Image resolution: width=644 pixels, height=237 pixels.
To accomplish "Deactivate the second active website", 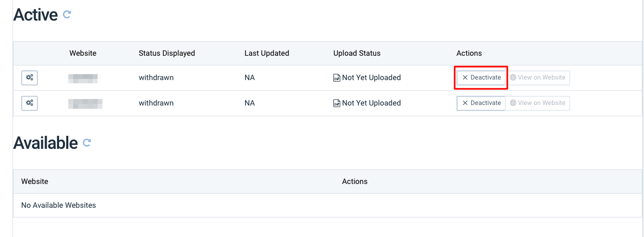I will coord(481,103).
